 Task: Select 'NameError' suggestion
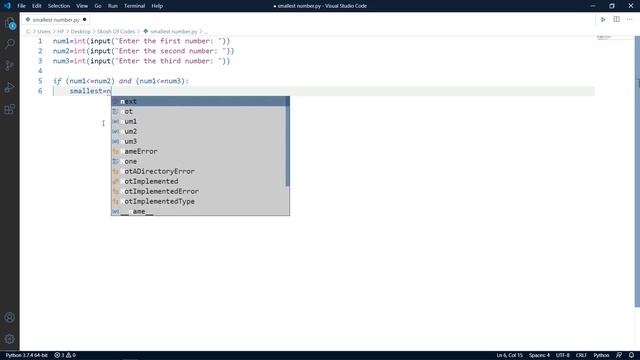tap(198, 151)
